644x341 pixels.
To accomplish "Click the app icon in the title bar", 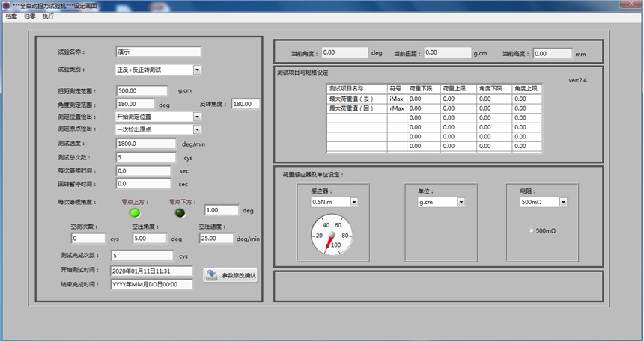I will (x=6, y=5).
